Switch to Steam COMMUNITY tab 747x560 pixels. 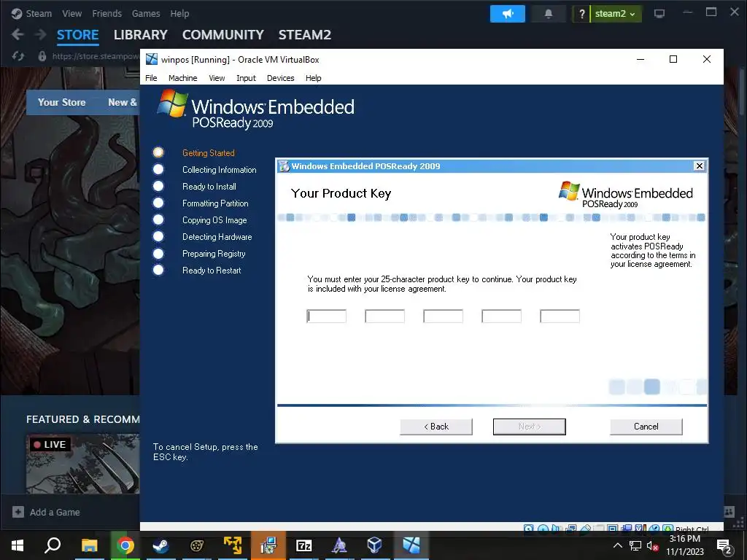coord(223,35)
